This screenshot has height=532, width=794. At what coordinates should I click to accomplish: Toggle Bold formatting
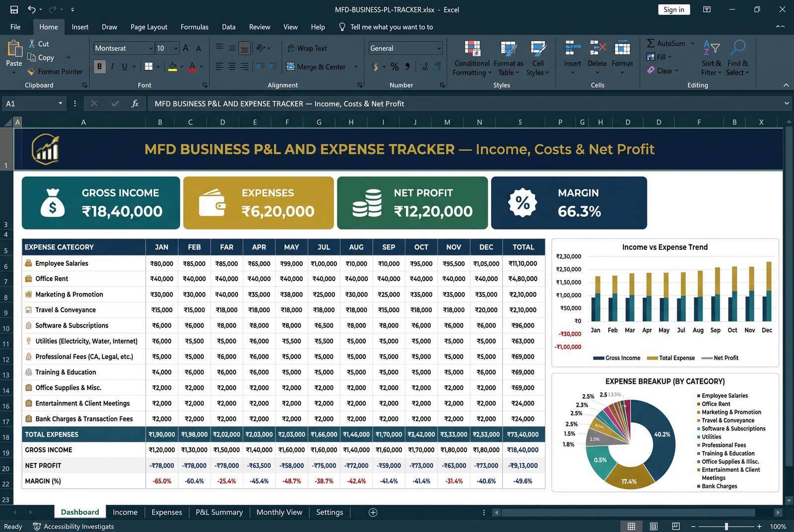(100, 66)
